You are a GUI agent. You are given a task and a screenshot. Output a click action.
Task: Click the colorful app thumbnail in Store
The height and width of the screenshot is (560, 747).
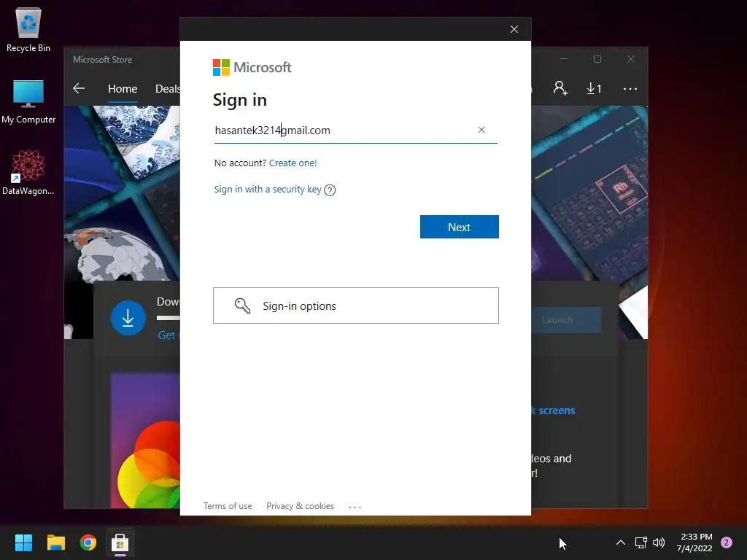(x=145, y=440)
